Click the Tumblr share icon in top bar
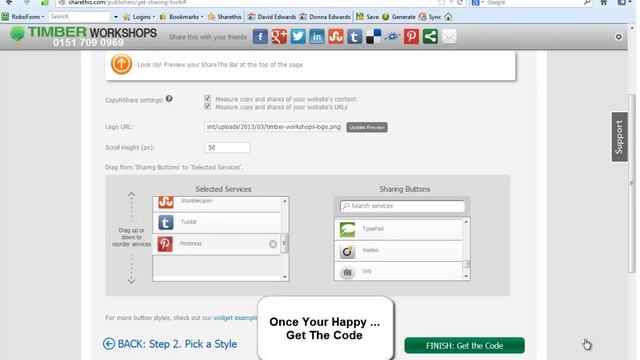The image size is (640, 360). click(x=354, y=37)
